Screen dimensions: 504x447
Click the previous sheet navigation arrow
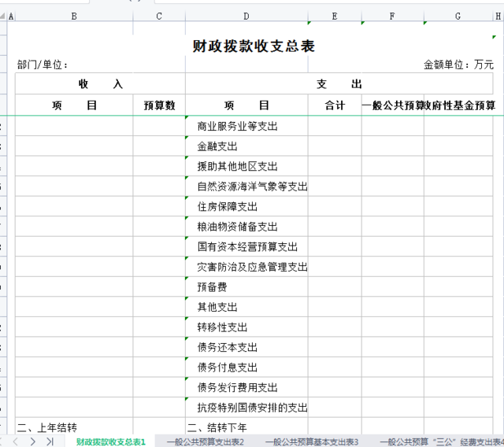(15, 441)
